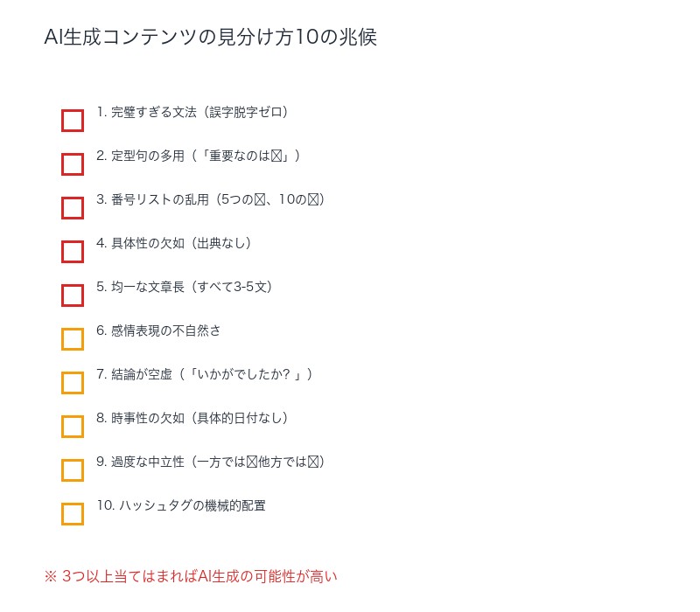Tick the 結論が空虚 checkbox

pos(73,383)
